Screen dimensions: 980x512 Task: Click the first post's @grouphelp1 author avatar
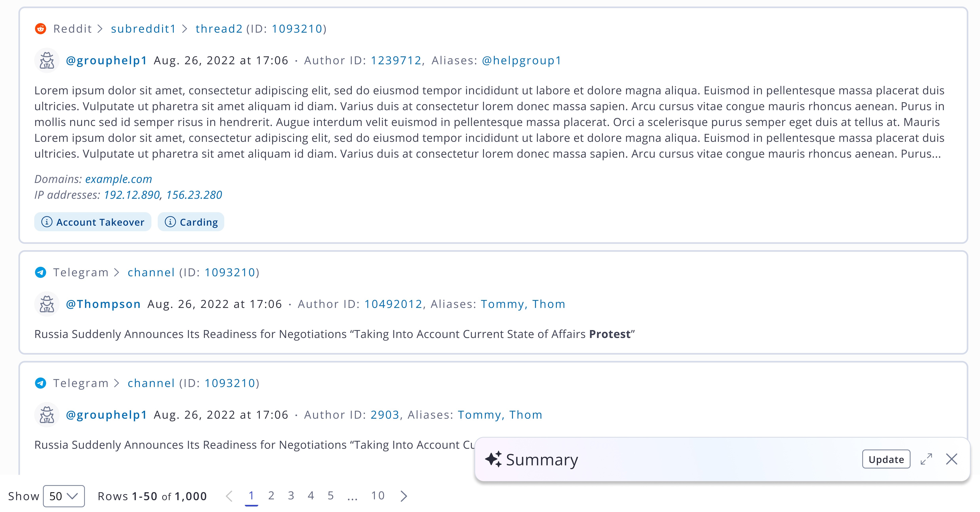pyautogui.click(x=47, y=61)
